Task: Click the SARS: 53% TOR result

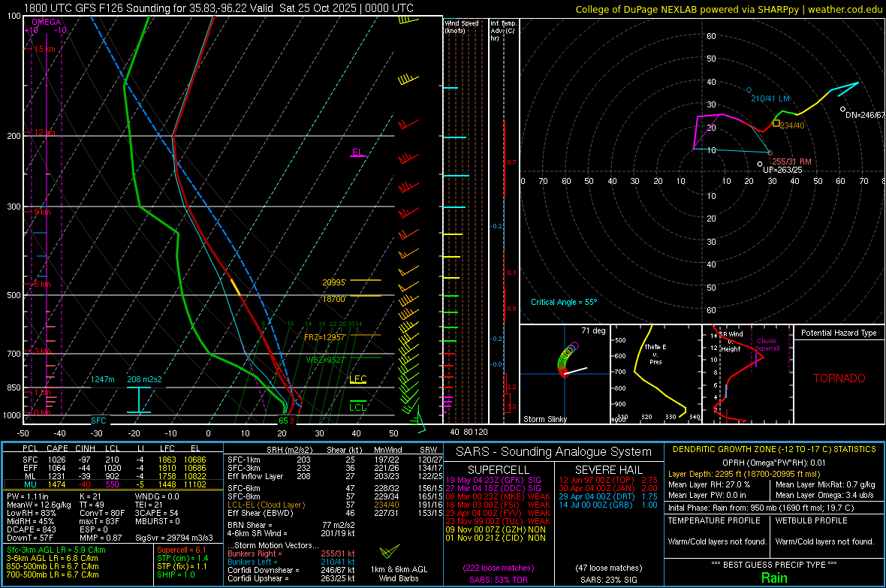Action: [498, 580]
